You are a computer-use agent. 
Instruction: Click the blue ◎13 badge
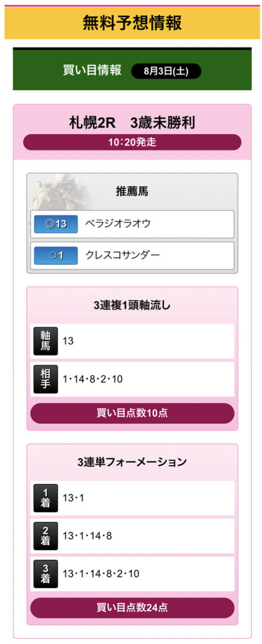click(x=56, y=224)
